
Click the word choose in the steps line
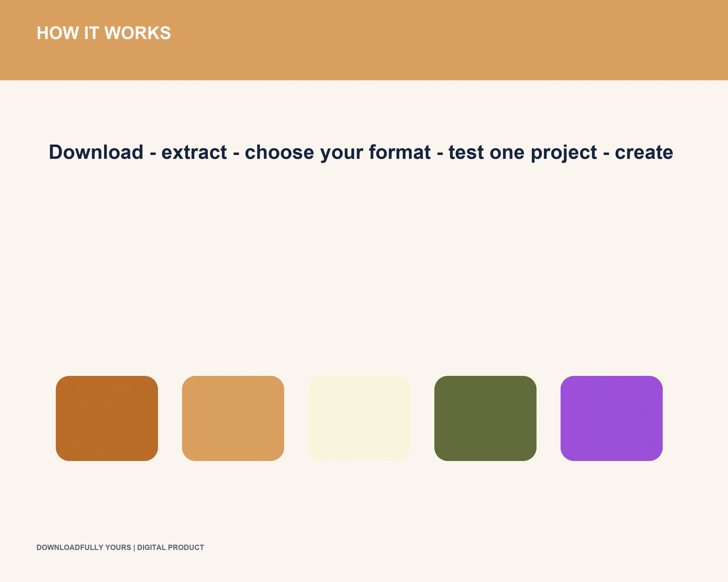click(x=280, y=152)
